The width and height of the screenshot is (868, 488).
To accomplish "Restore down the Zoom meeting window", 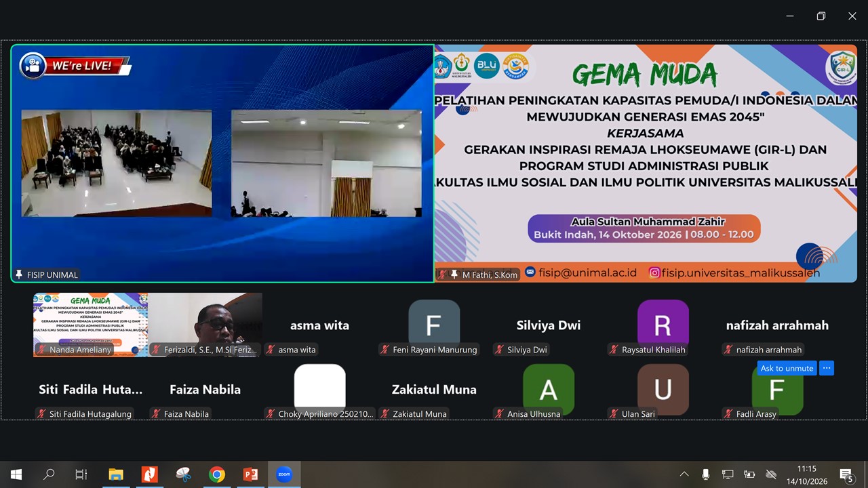I will click(821, 16).
